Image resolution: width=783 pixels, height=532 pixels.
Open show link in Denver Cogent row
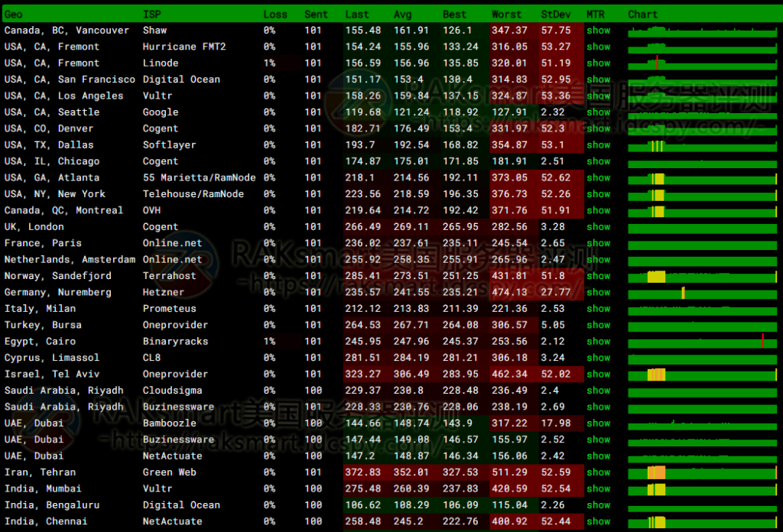[x=598, y=128]
